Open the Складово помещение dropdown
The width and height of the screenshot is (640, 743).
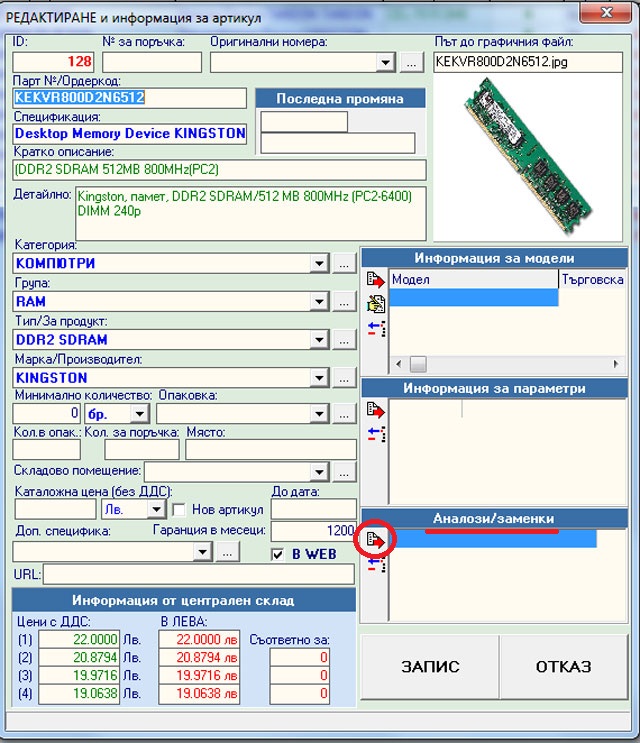(319, 472)
